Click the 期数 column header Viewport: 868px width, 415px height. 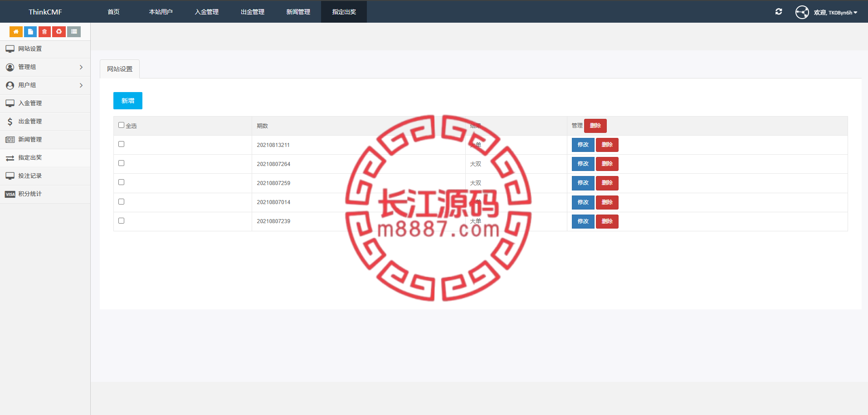click(x=263, y=126)
